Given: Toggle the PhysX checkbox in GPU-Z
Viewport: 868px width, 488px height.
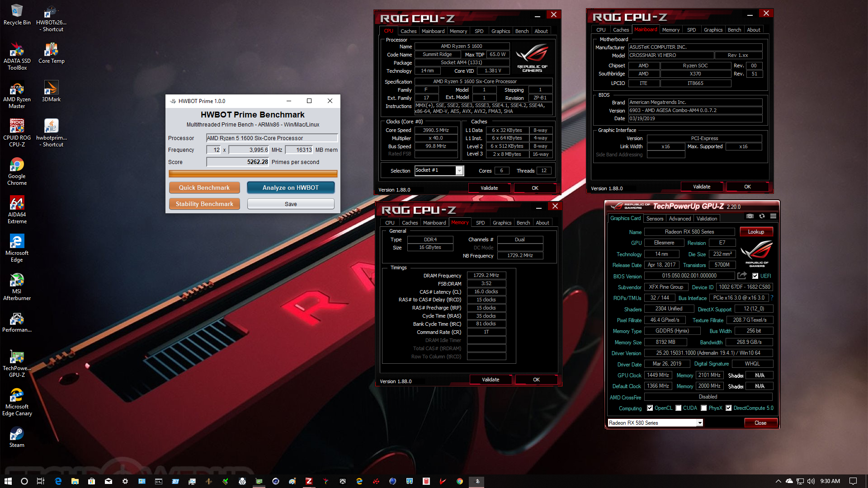Looking at the screenshot, I should (703, 408).
